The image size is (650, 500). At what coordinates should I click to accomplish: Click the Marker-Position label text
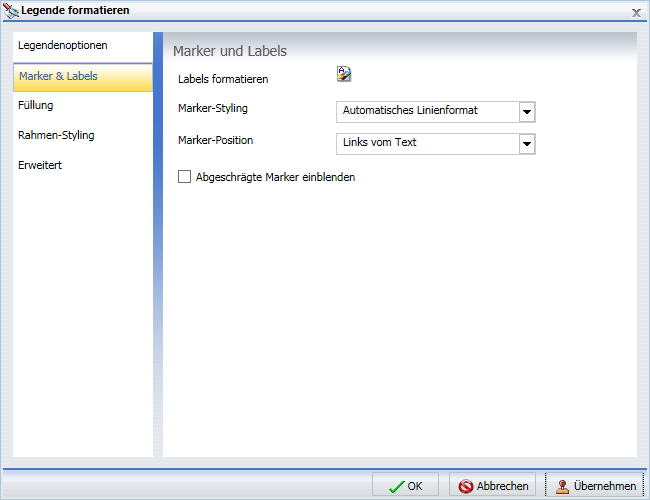pyautogui.click(x=215, y=140)
